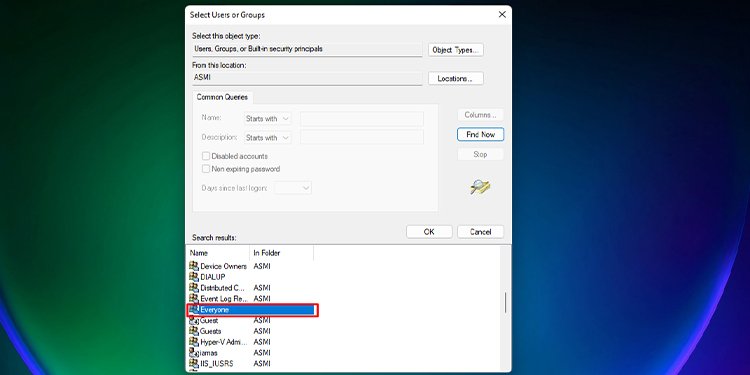Image resolution: width=750 pixels, height=375 pixels.
Task: Toggle the Disabled accounts checkbox
Action: (206, 156)
